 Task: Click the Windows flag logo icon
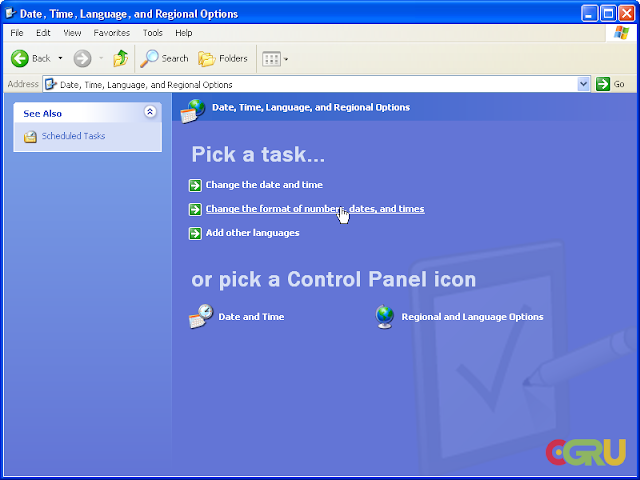(x=621, y=33)
